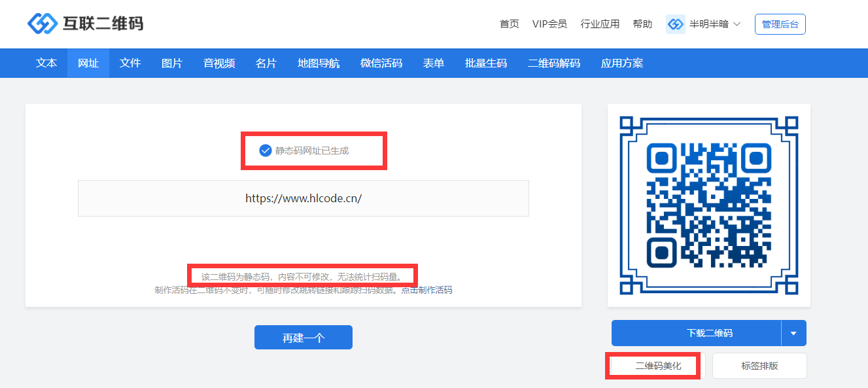This screenshot has height=388, width=868.
Task: Click the 下载二维码 button
Action: click(697, 333)
